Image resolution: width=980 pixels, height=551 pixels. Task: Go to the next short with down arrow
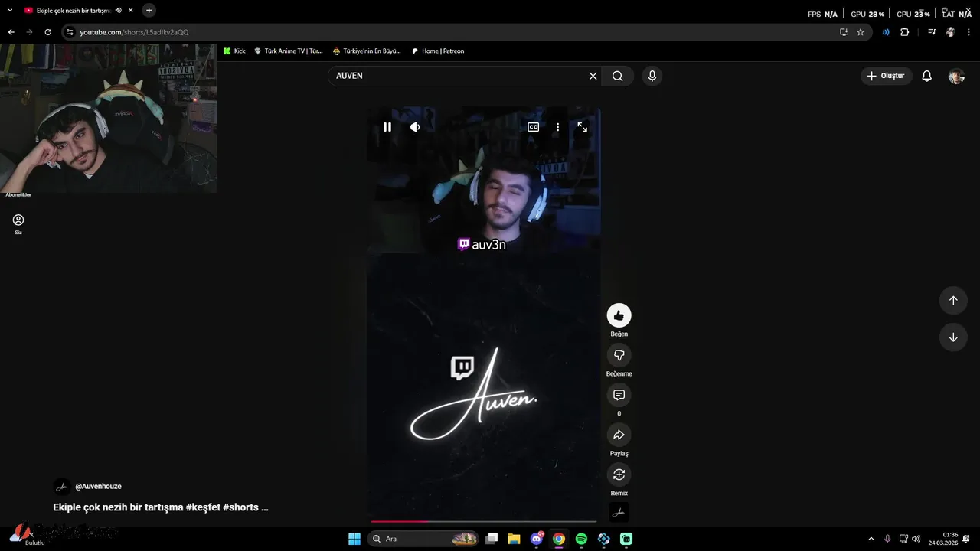point(953,337)
